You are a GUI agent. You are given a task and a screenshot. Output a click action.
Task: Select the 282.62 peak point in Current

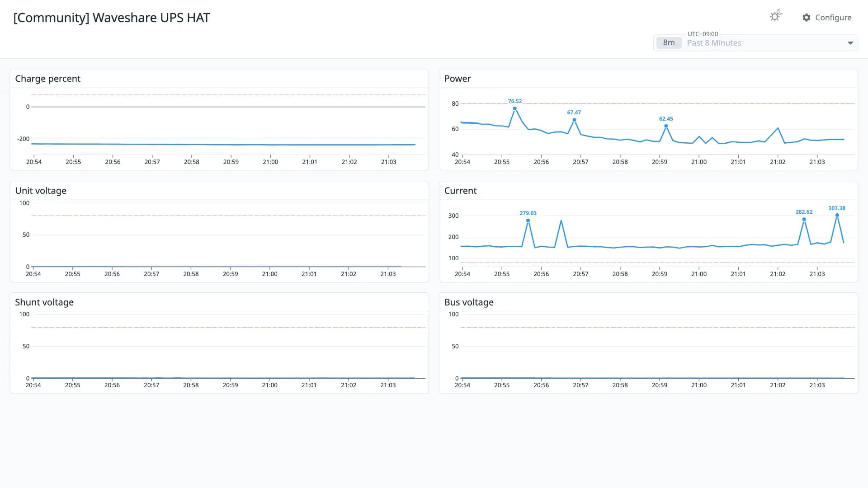coord(804,220)
